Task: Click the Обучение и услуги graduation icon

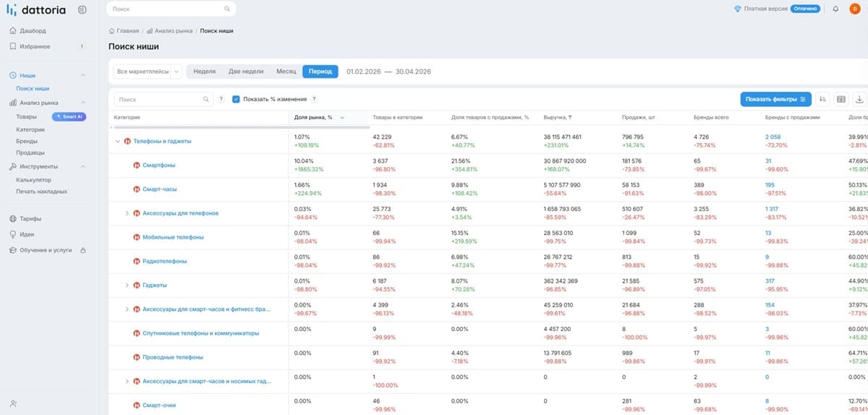Action: click(x=13, y=250)
